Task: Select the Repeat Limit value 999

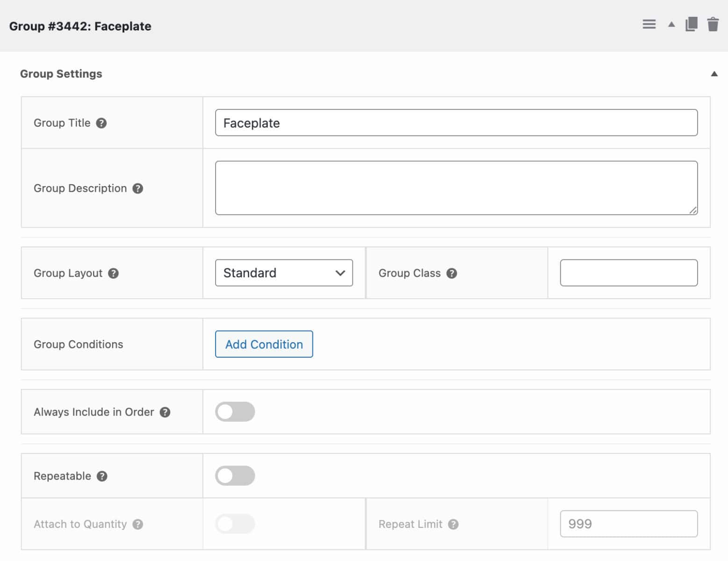Action: pos(628,524)
